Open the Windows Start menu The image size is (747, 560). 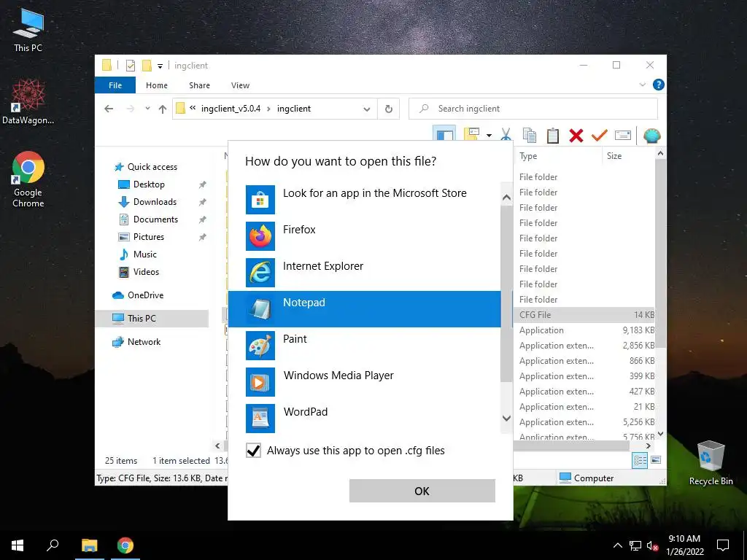click(x=18, y=545)
